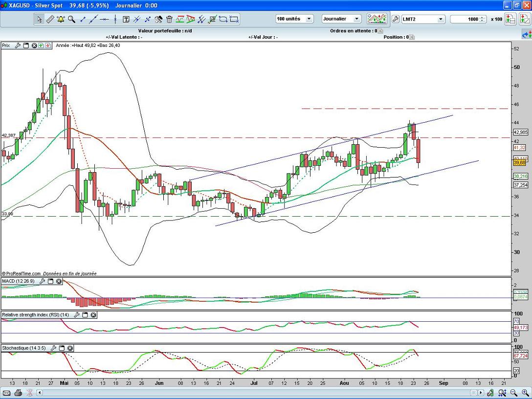The image size is (532, 399).
Task: Select the ruler measurement tool
Action: 50,20
